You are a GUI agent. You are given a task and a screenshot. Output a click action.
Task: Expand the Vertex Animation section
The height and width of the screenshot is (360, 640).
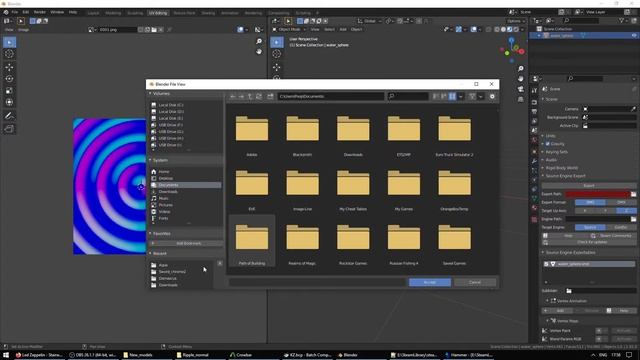point(547,301)
